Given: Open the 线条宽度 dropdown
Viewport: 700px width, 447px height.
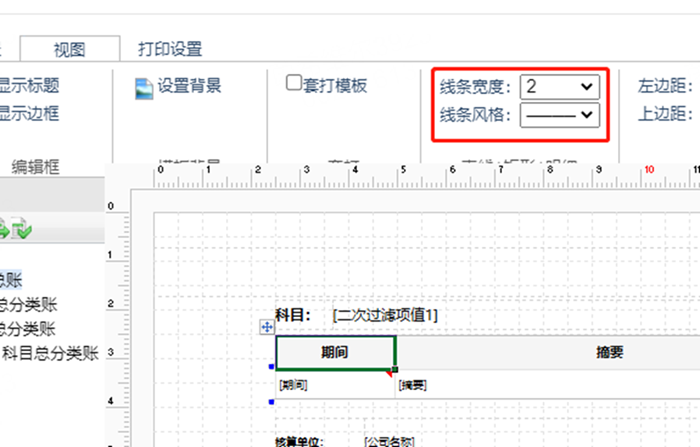Looking at the screenshot, I should point(559,87).
